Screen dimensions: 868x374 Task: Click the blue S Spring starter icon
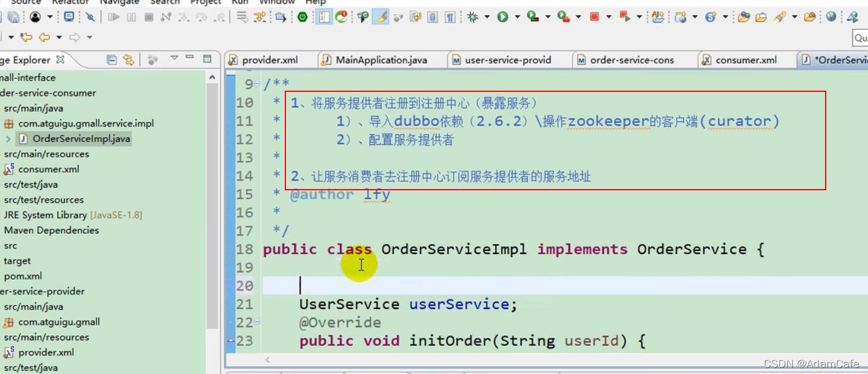(x=710, y=17)
